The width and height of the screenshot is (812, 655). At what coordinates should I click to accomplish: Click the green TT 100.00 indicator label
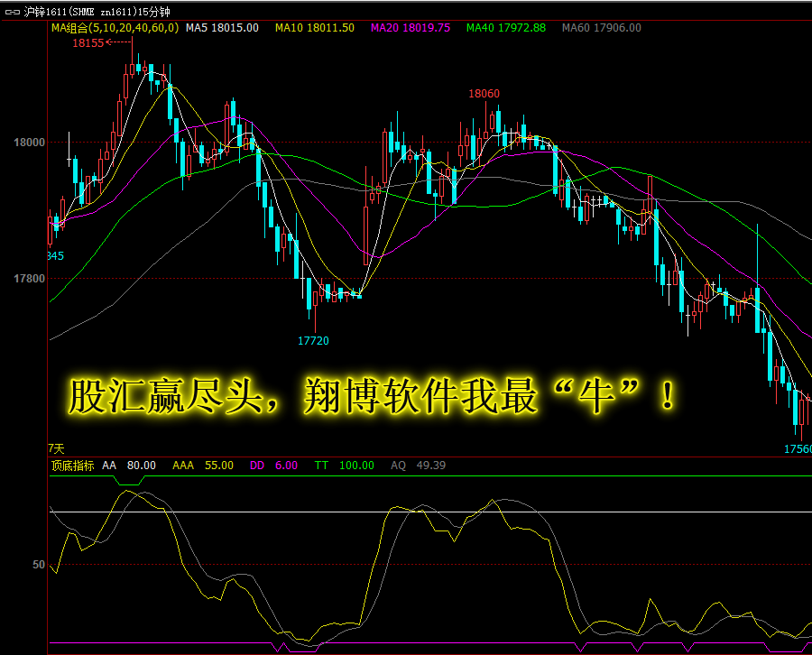345,466
